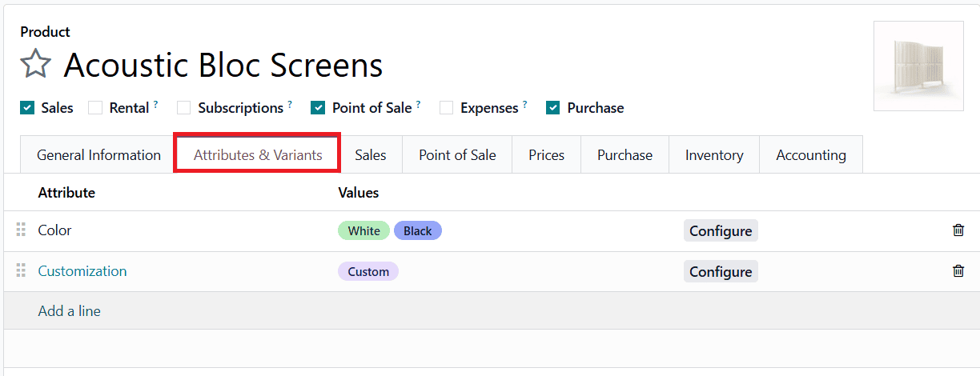Enable the Rental checkbox
The width and height of the screenshot is (980, 376).
pos(95,108)
